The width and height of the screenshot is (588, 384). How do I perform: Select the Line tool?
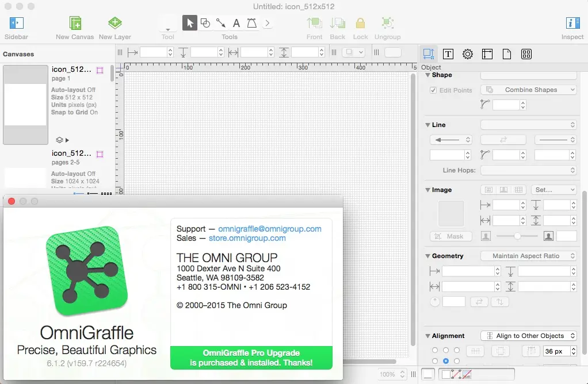(221, 23)
